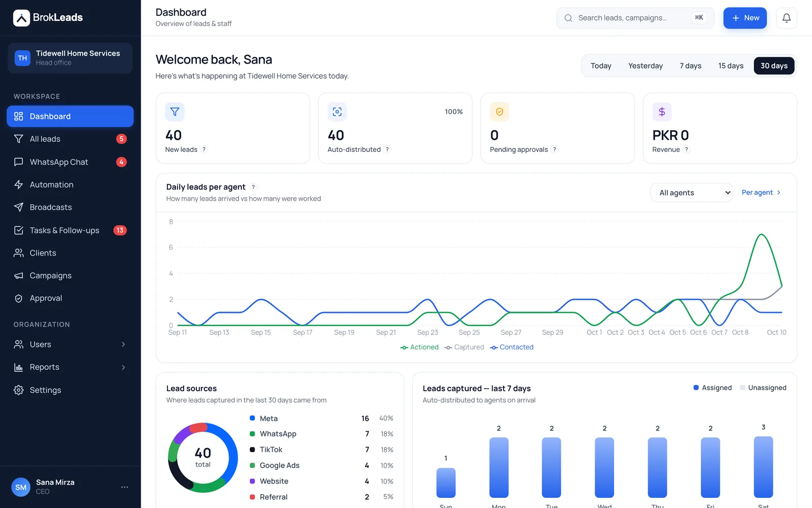Open notifications bell

[x=786, y=18]
